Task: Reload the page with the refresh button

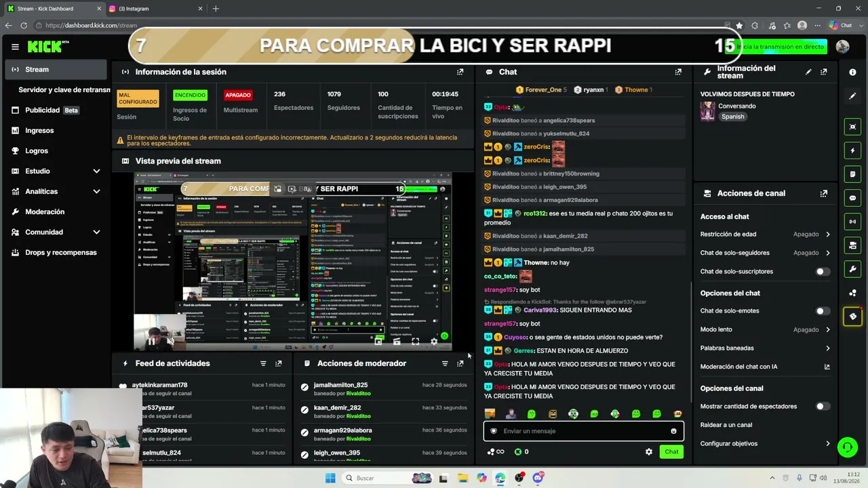Action: coord(24,25)
